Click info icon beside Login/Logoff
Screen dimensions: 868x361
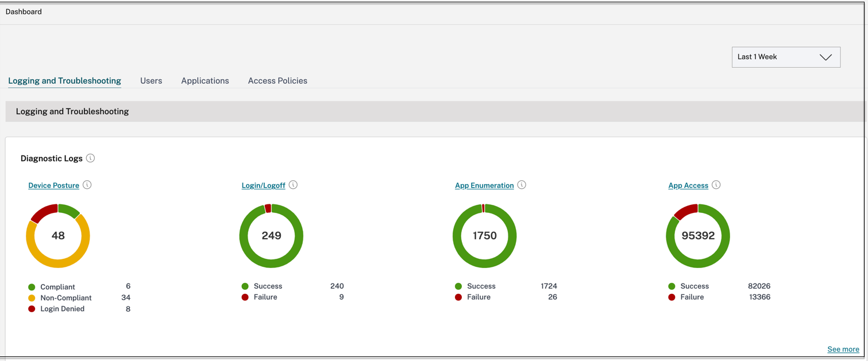coord(293,185)
